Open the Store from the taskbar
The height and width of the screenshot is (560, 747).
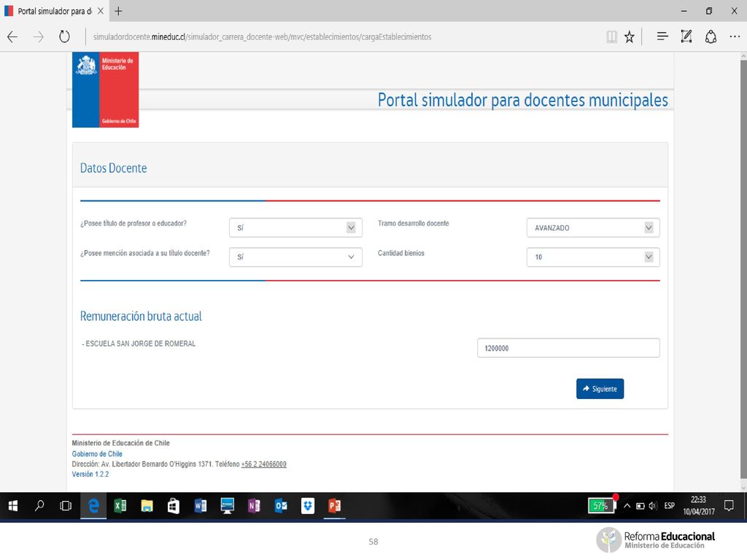[x=174, y=506]
